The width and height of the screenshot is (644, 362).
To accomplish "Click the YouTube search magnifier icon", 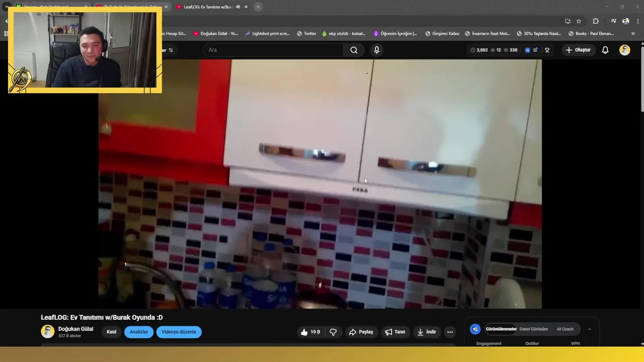I will [354, 50].
